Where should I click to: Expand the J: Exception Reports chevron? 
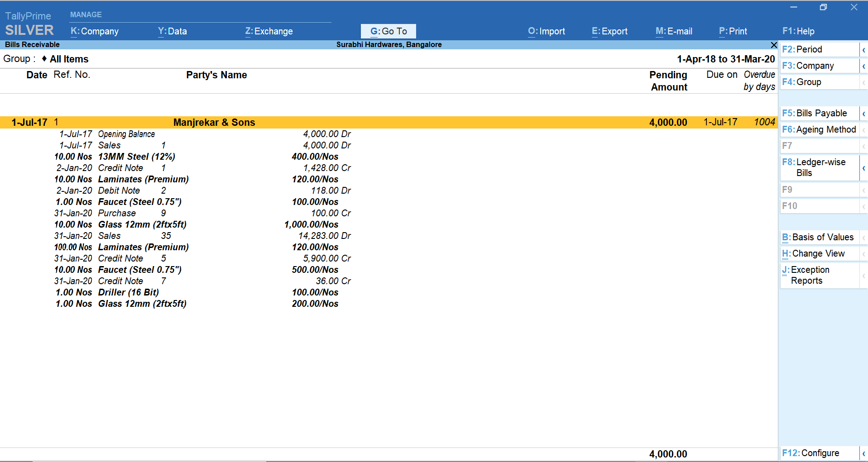[864, 275]
